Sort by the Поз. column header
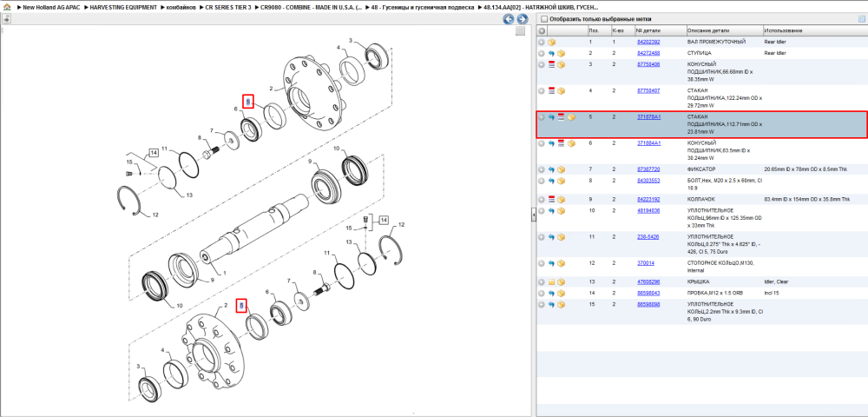Viewport: 868px width, 417px height. point(598,30)
